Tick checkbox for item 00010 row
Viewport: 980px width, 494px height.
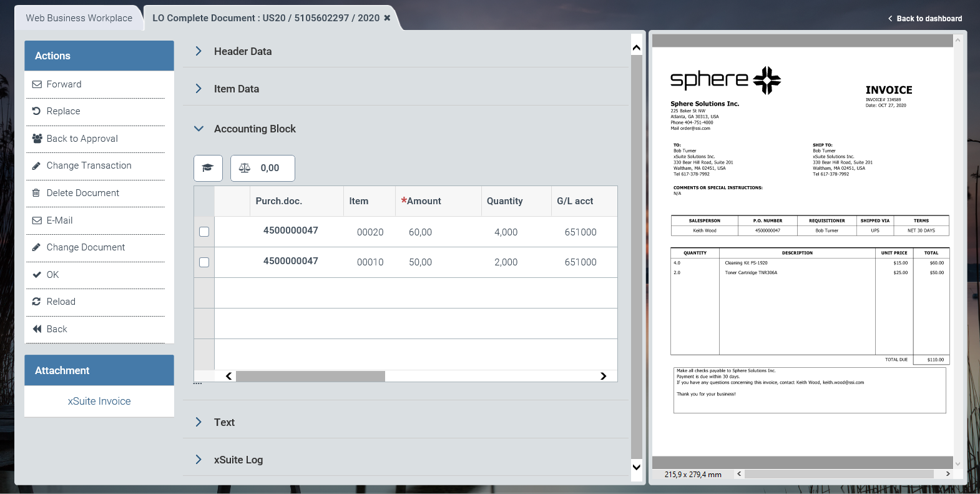point(204,262)
